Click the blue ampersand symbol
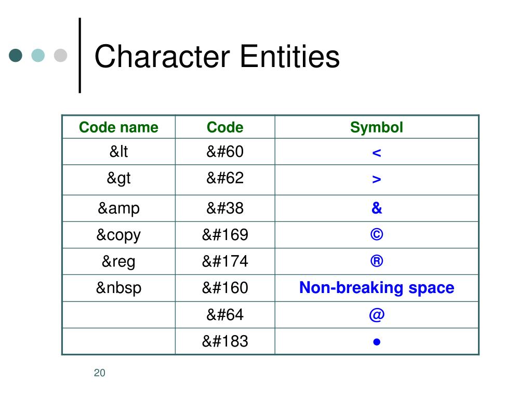532x399 pixels. pyautogui.click(x=377, y=208)
